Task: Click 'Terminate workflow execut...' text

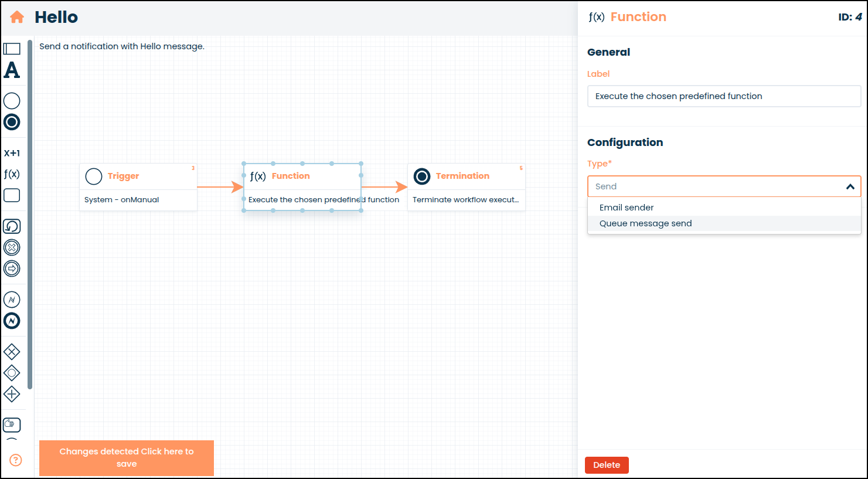Action: pos(465,200)
